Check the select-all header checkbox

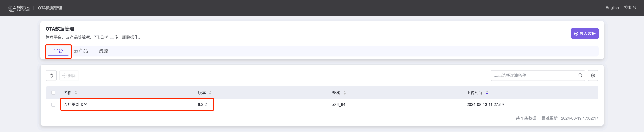click(53, 93)
